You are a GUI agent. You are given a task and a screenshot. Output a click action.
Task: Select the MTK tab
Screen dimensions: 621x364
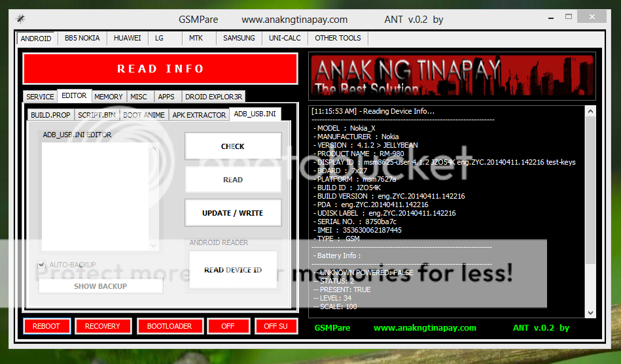(x=196, y=38)
